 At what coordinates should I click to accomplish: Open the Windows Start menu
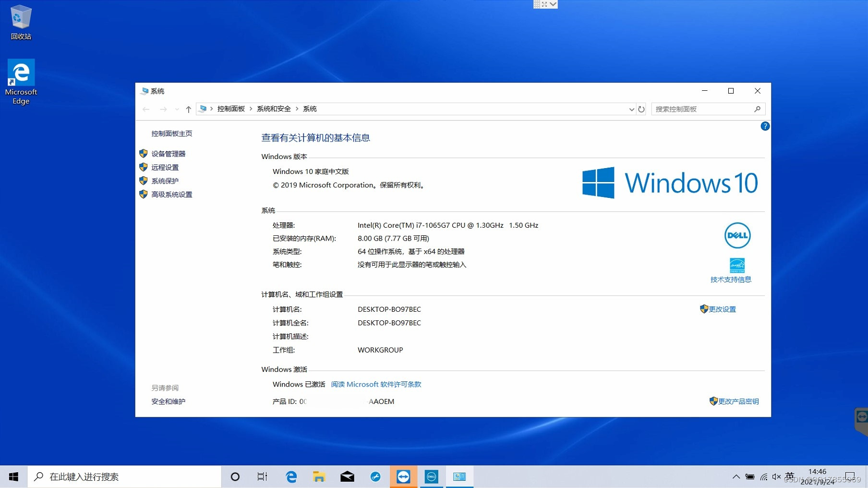pyautogui.click(x=13, y=476)
